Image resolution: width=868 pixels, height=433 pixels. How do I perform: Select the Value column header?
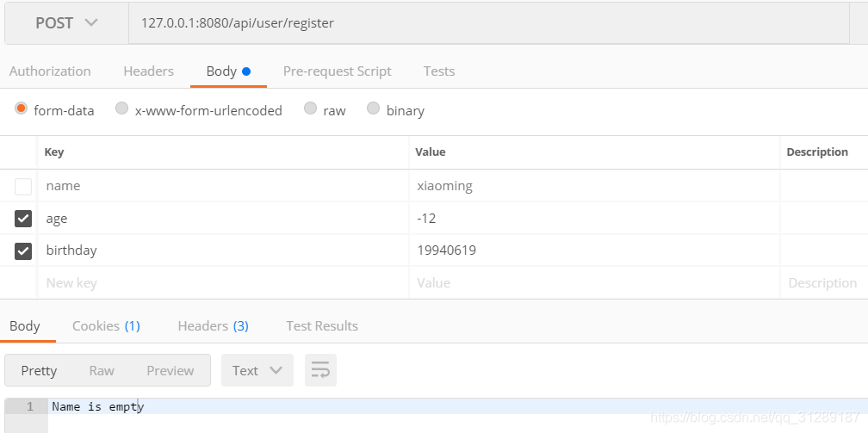[431, 152]
